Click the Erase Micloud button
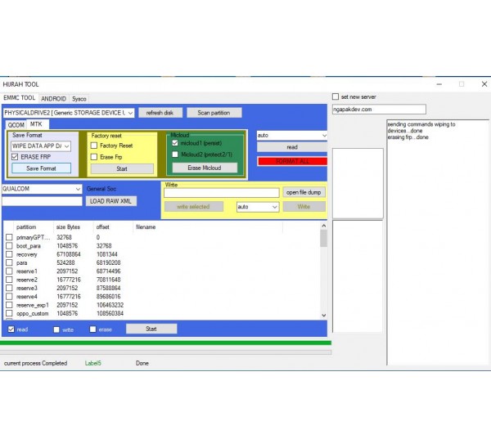Image resolution: width=491 pixels, height=448 pixels. (x=205, y=168)
